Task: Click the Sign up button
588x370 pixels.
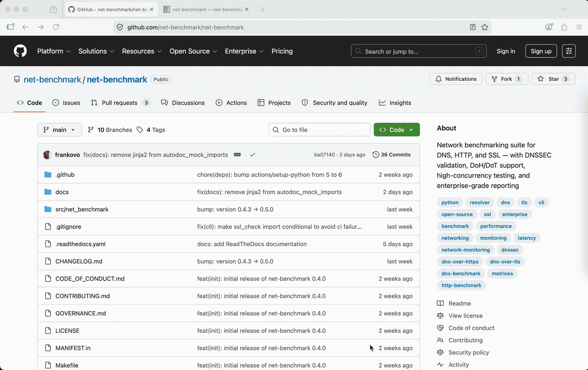Action: 541,51
